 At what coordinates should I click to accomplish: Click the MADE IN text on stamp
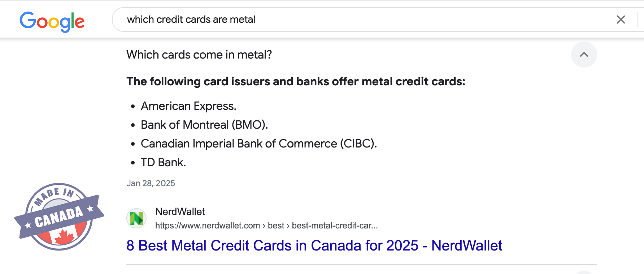tap(54, 195)
